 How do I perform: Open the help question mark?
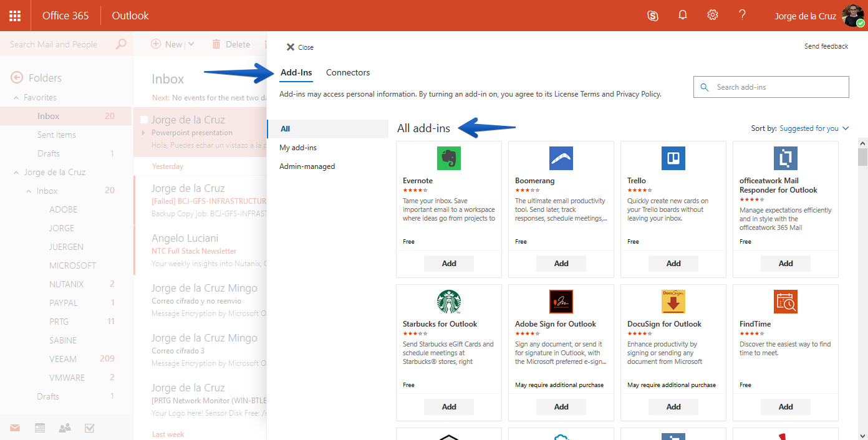[x=742, y=15]
